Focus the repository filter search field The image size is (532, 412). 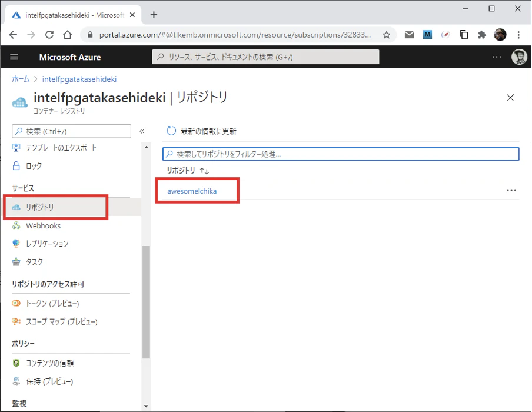(341, 154)
